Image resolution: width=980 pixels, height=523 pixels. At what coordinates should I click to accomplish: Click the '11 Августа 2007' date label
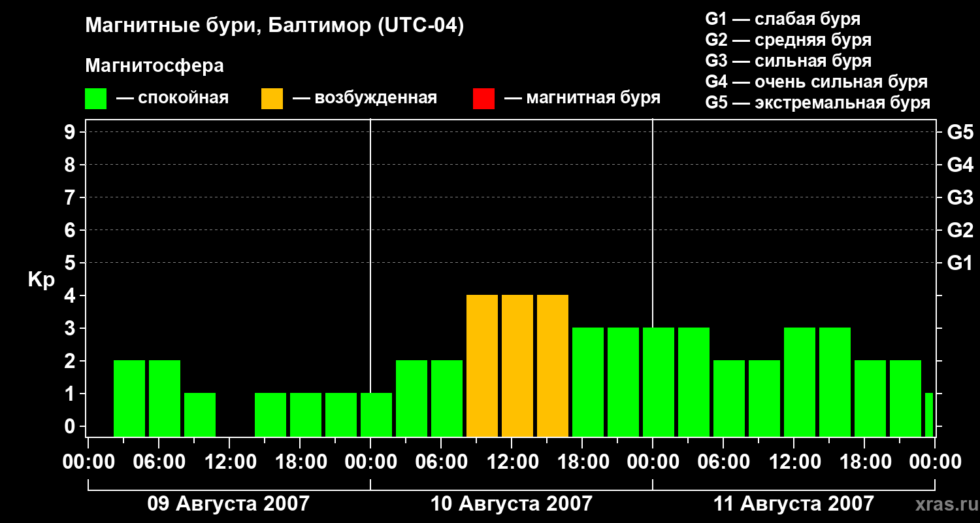pyautogui.click(x=793, y=504)
